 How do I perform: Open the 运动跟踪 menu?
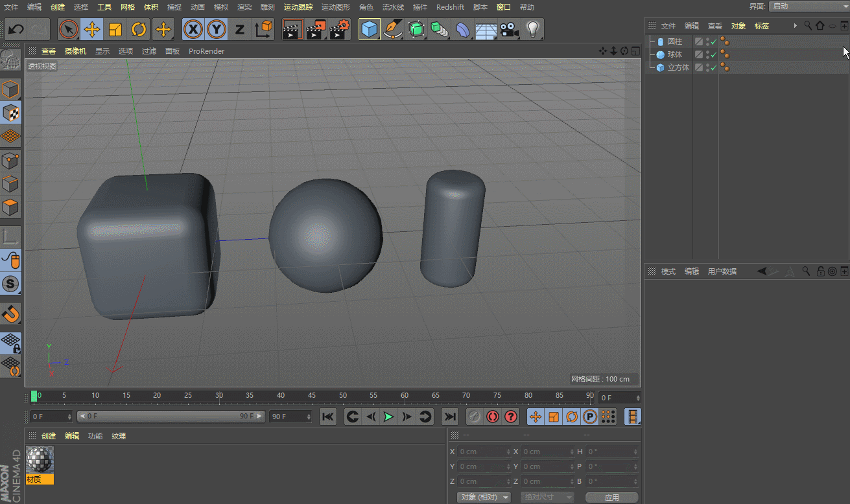(x=298, y=7)
